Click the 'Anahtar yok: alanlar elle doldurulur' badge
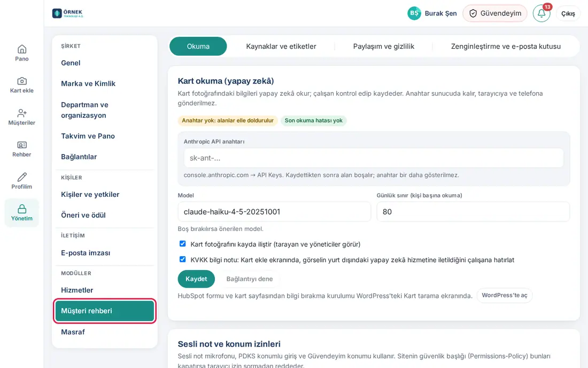The width and height of the screenshot is (588, 368). (228, 120)
